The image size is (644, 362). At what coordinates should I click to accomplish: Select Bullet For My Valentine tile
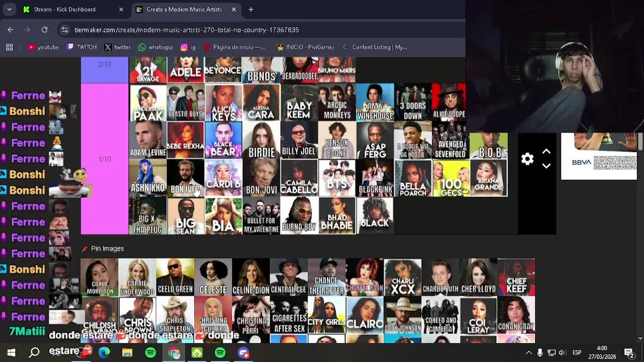261,216
